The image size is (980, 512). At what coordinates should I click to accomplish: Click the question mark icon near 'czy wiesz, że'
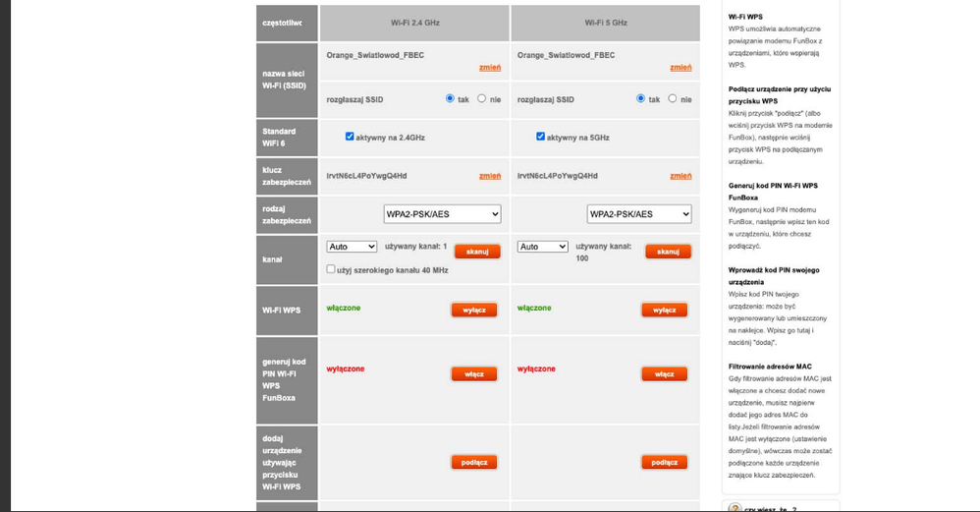[x=735, y=507]
